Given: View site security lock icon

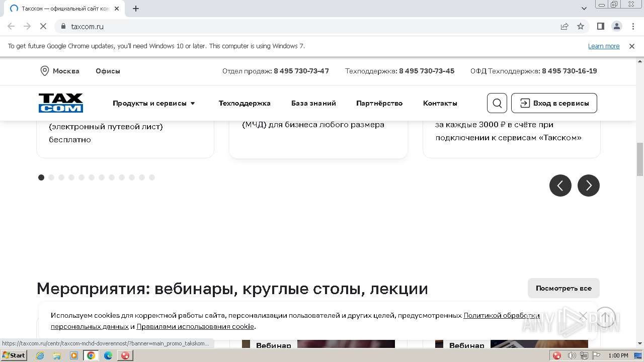Looking at the screenshot, I should pyautogui.click(x=63, y=26).
